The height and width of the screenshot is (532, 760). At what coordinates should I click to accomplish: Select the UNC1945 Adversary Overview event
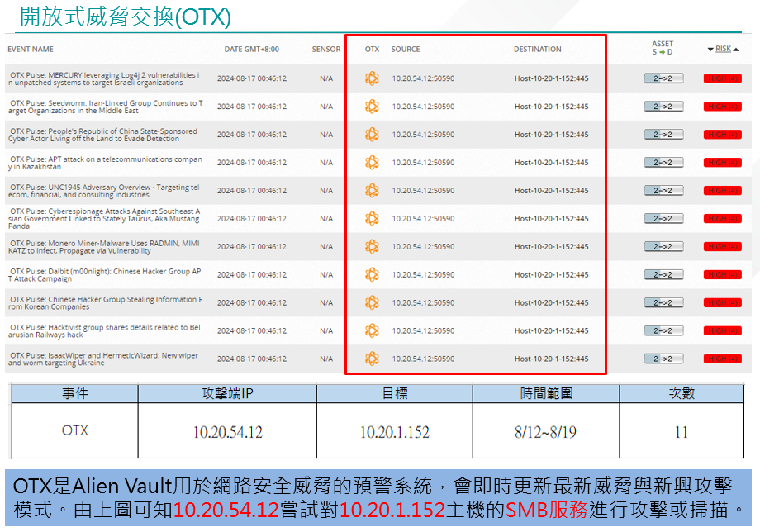(104, 191)
